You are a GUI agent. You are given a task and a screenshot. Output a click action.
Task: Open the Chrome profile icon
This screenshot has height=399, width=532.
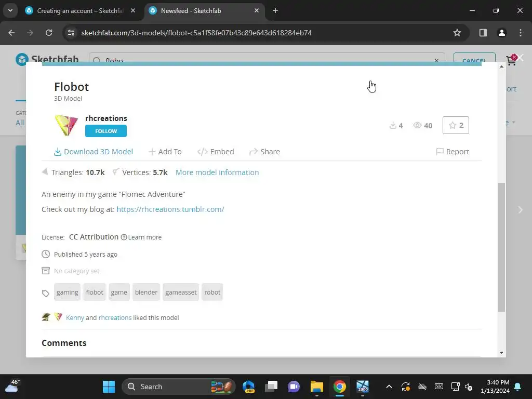click(x=502, y=33)
